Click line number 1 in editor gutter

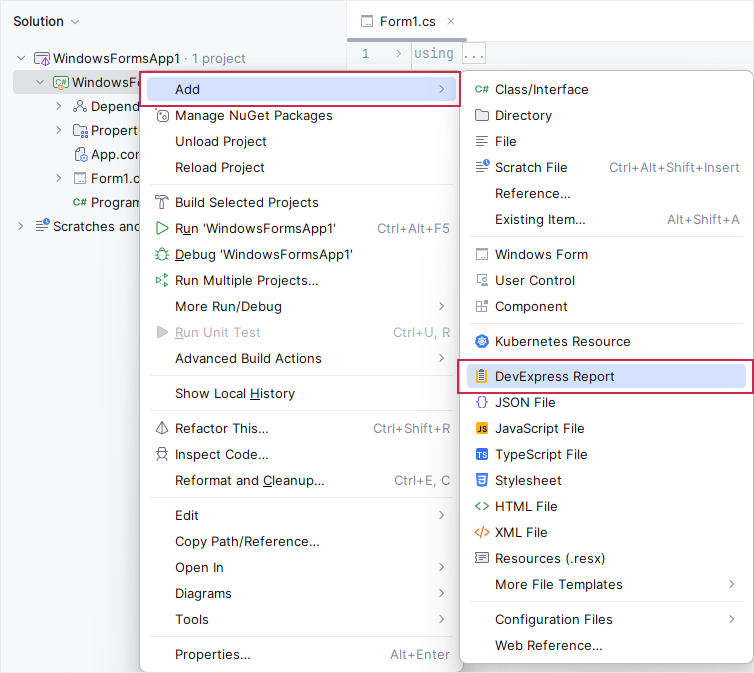(365, 53)
